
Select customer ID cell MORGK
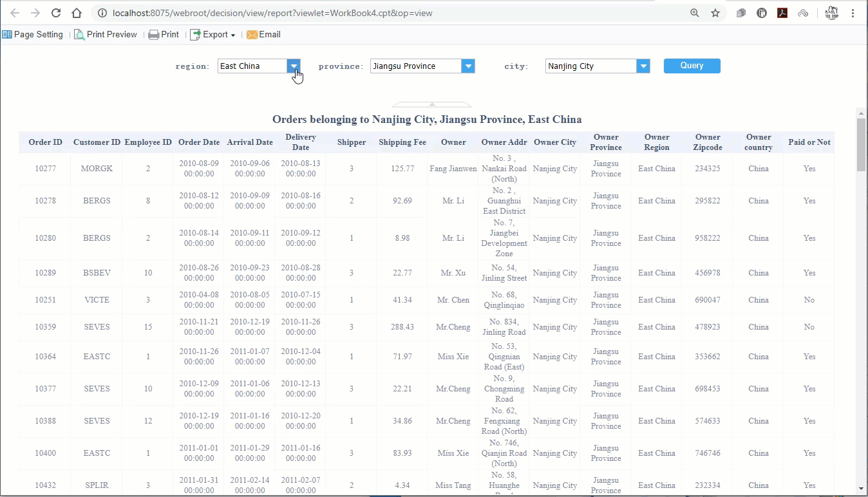(97, 169)
